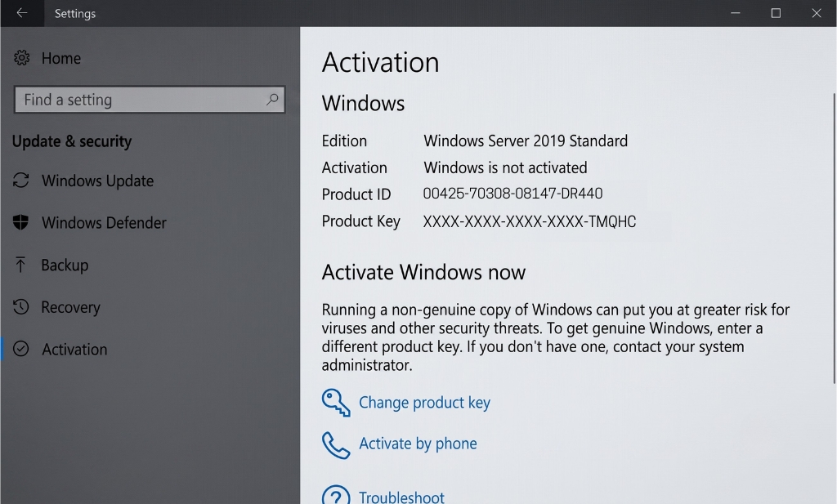The height and width of the screenshot is (504, 837).
Task: Click the Troubleshoot question mark icon
Action: click(336, 494)
